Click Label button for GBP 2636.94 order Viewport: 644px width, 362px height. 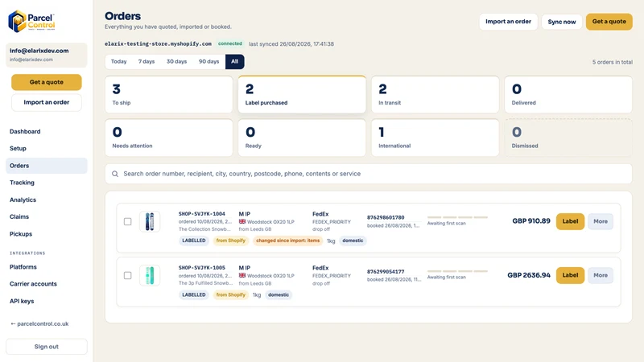[570, 275]
